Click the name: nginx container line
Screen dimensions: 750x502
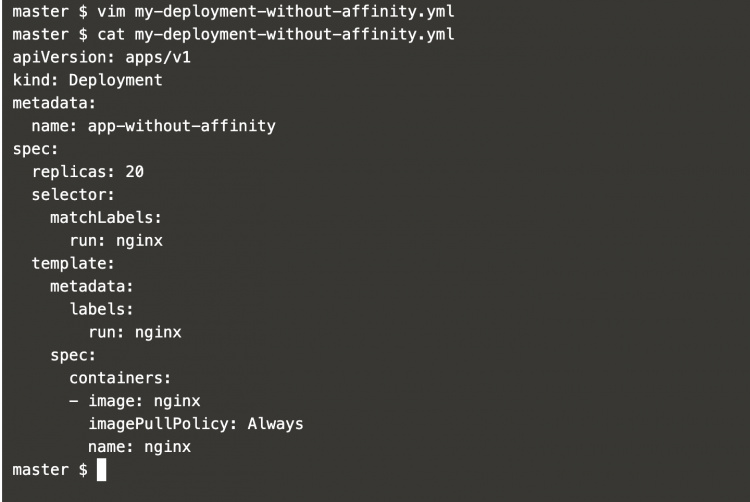139,446
